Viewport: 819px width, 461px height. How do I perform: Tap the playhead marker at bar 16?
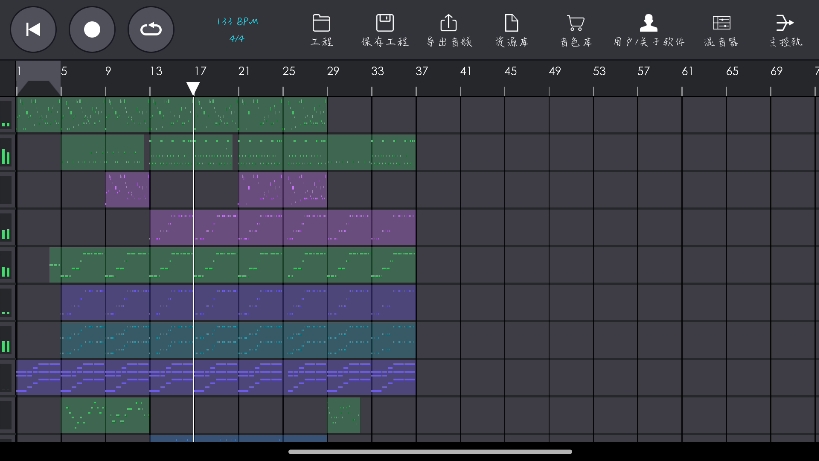(193, 88)
